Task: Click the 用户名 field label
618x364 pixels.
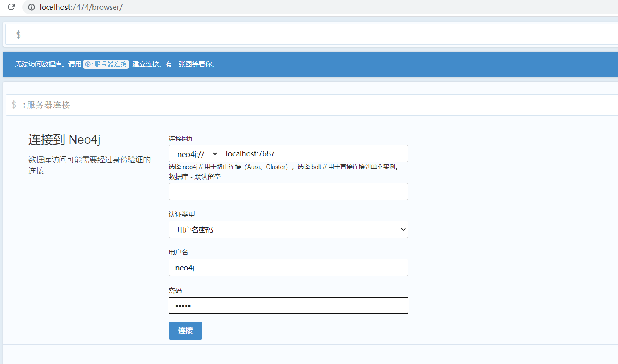Action: pos(178,252)
